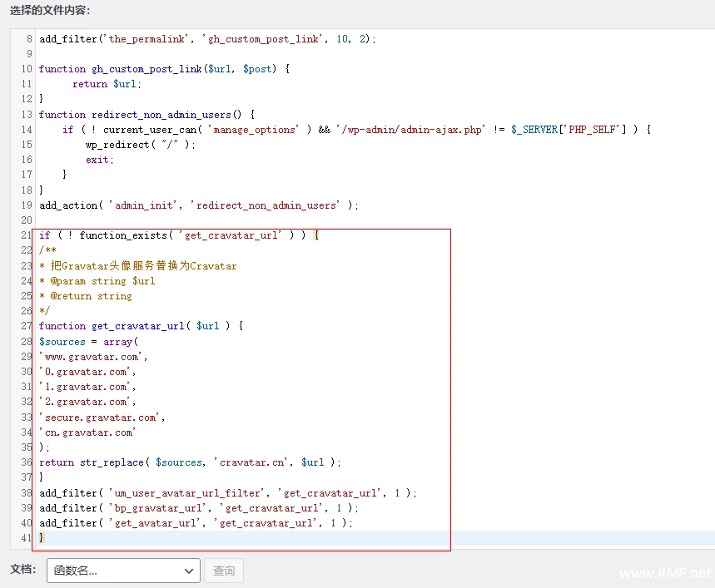The height and width of the screenshot is (588, 715).
Task: Click the 'um_user_avatar_url_filter' add_filter line
Action: pyautogui.click(x=227, y=493)
